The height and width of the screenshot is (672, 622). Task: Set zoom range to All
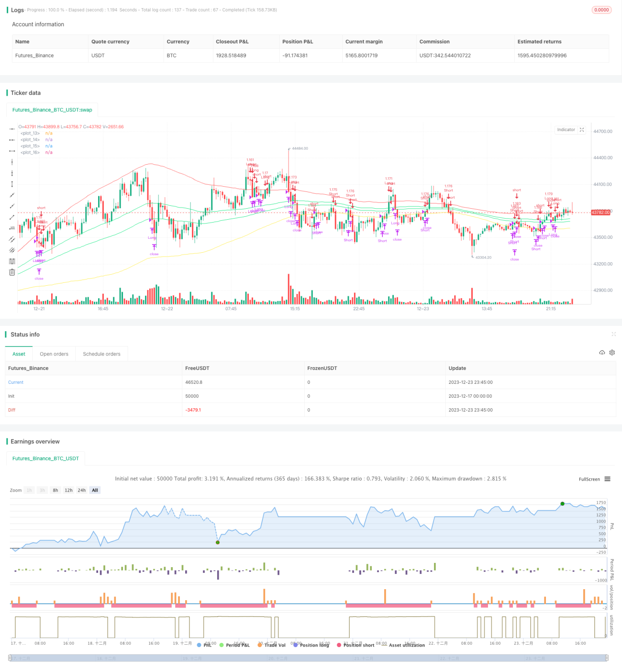click(95, 490)
